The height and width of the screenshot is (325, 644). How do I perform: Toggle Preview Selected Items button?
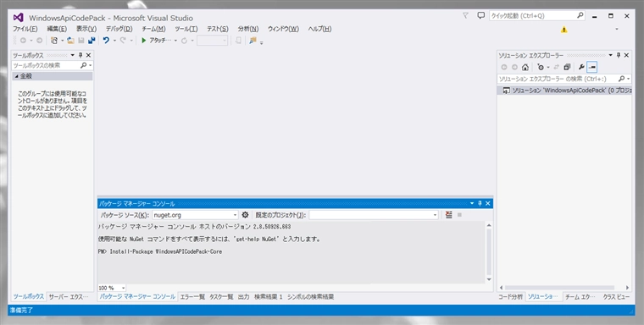tap(591, 68)
